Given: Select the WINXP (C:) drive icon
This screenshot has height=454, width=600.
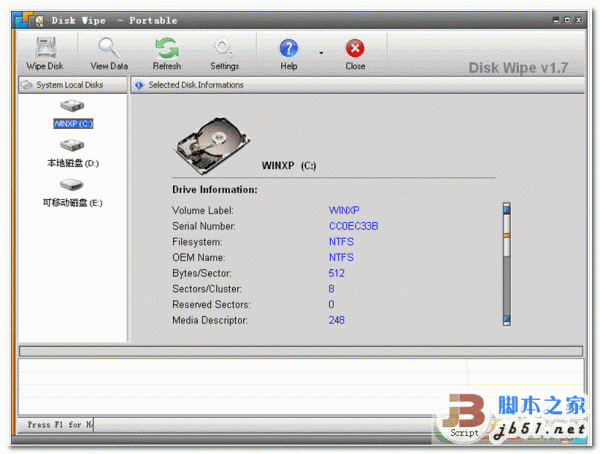Looking at the screenshot, I should point(72,105).
